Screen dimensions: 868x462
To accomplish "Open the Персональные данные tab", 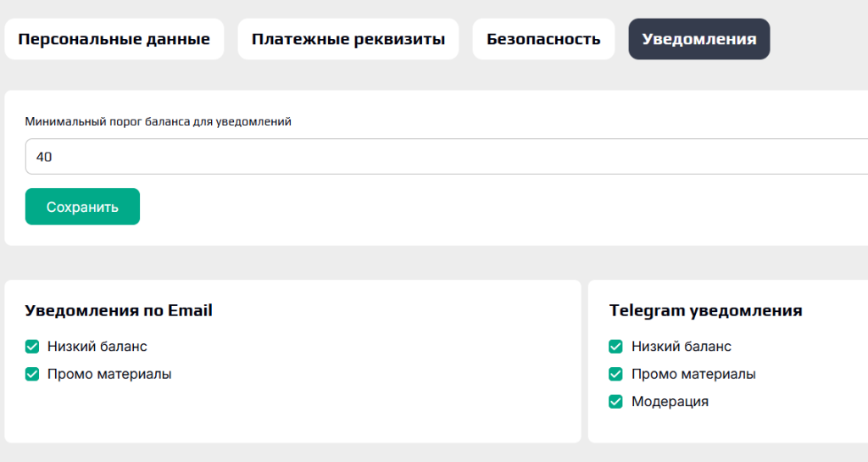I will point(114,39).
